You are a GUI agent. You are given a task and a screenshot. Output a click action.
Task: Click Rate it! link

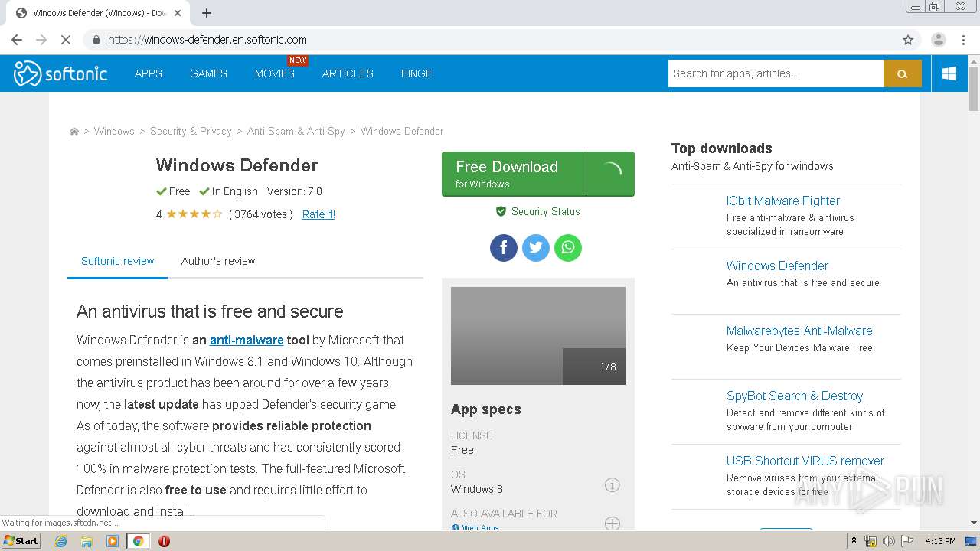(x=318, y=214)
